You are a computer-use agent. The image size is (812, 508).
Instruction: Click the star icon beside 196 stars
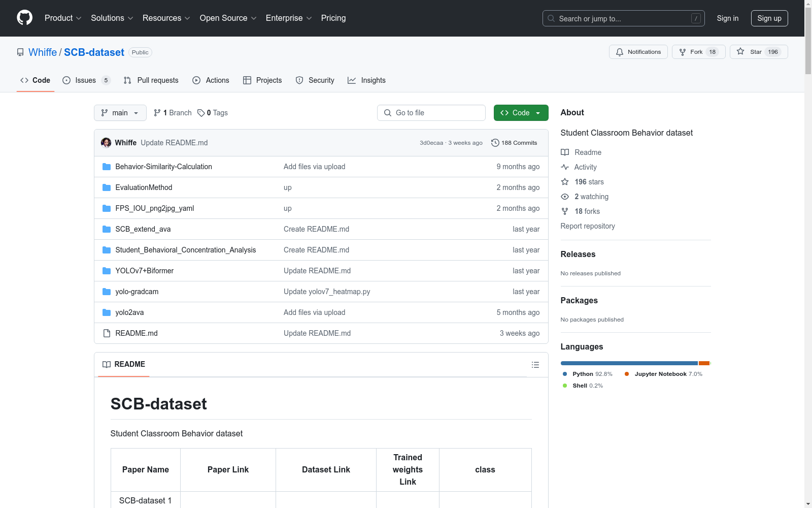(x=565, y=182)
